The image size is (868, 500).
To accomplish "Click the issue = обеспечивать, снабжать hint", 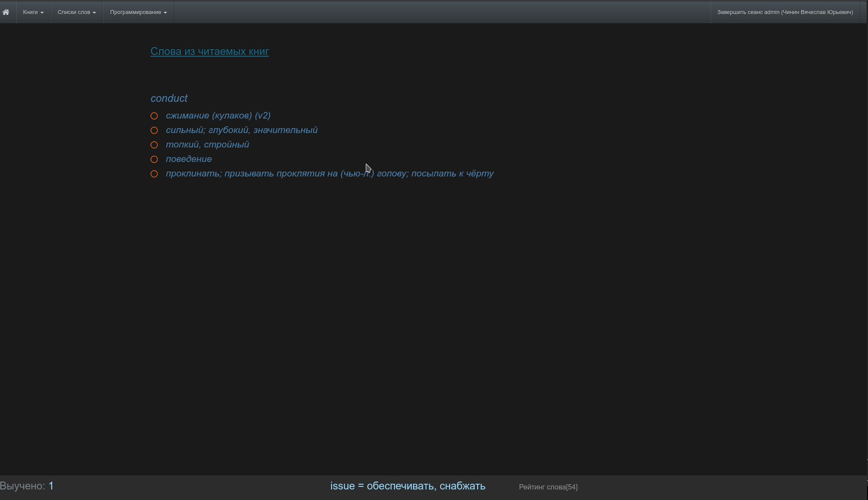I will (x=407, y=486).
